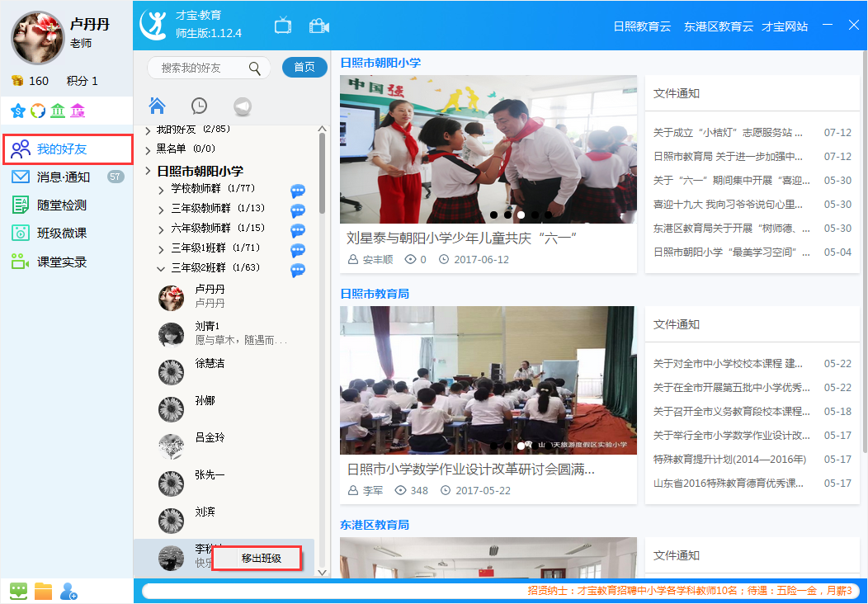Screen dimensions: 868x604
Task: Open 课堂实录 in sidebar
Action: click(x=68, y=262)
